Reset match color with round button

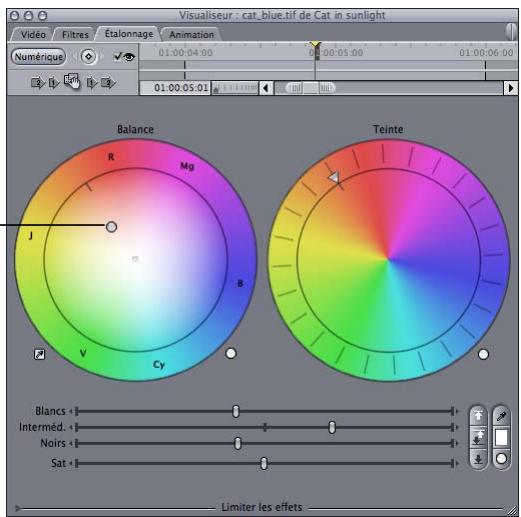(501, 459)
